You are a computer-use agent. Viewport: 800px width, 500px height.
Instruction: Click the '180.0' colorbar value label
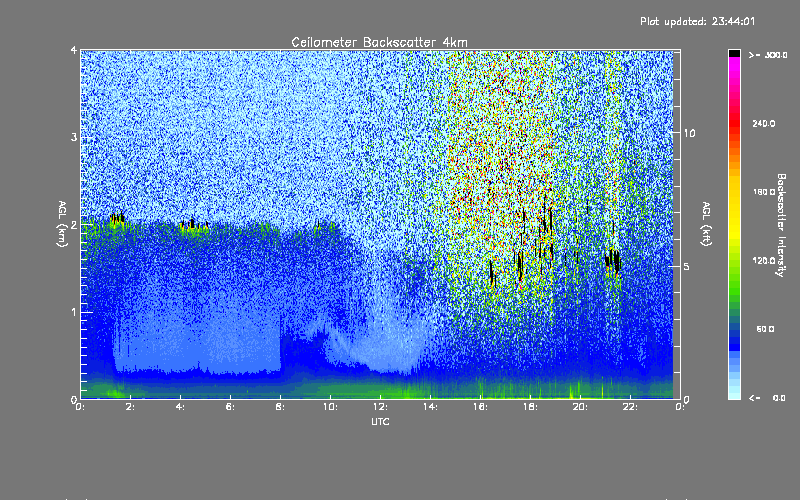pos(764,192)
